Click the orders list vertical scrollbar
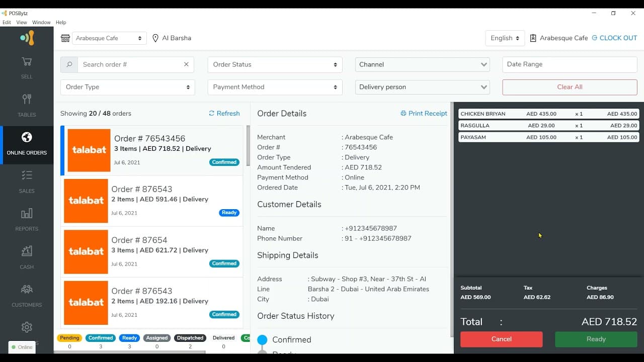Image resolution: width=644 pixels, height=362 pixels. (x=248, y=146)
